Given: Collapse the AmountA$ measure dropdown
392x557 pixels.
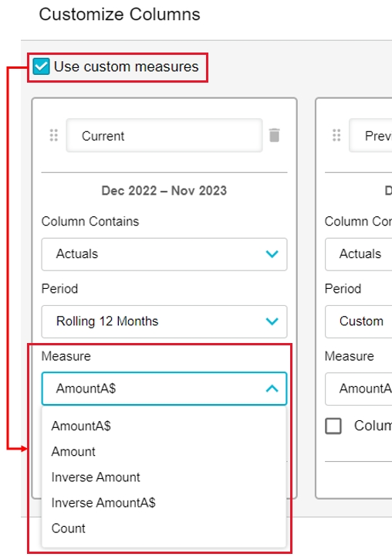Looking at the screenshot, I should click(x=164, y=389).
